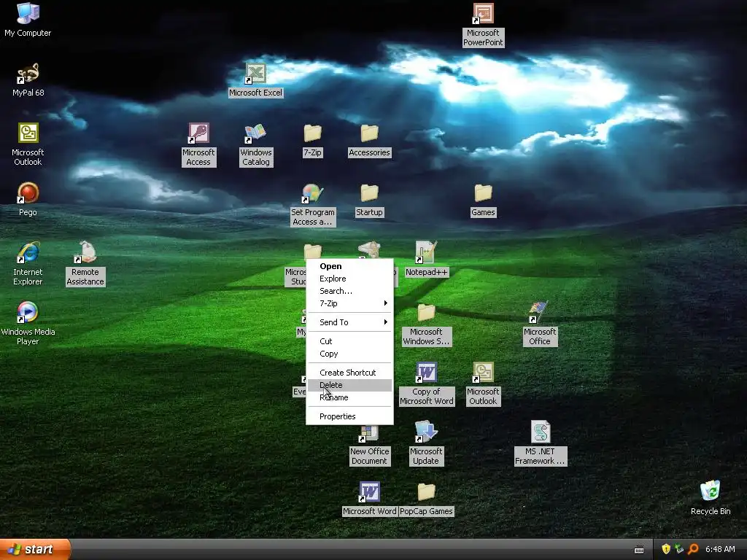Select the Set Program Access shortcut
The image size is (747, 560).
312,205
